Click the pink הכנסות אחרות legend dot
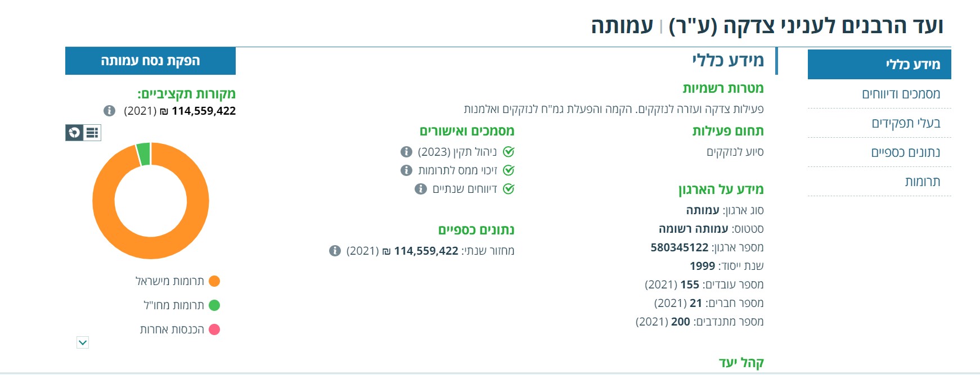Screen dimensions: 980x375 (214, 329)
